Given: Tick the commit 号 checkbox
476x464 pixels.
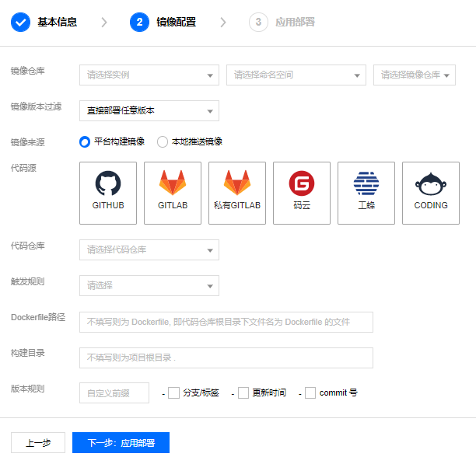Looking at the screenshot, I should [x=310, y=393].
